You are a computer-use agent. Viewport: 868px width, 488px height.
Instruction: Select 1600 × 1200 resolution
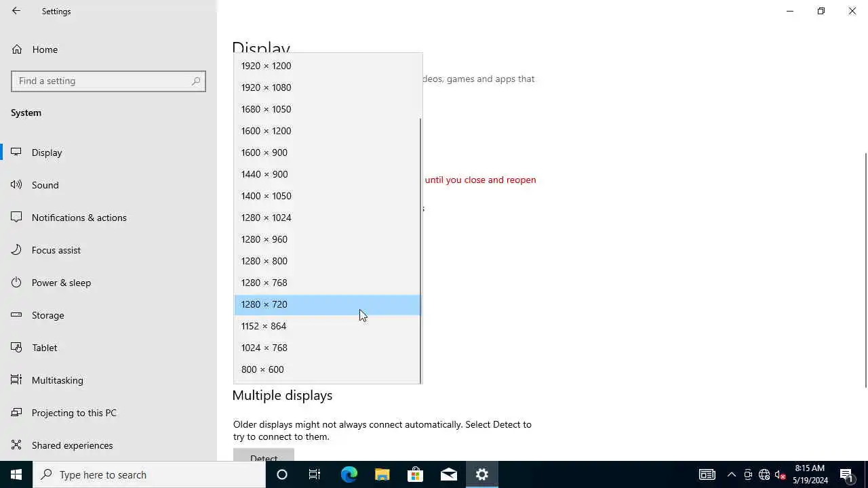point(328,131)
